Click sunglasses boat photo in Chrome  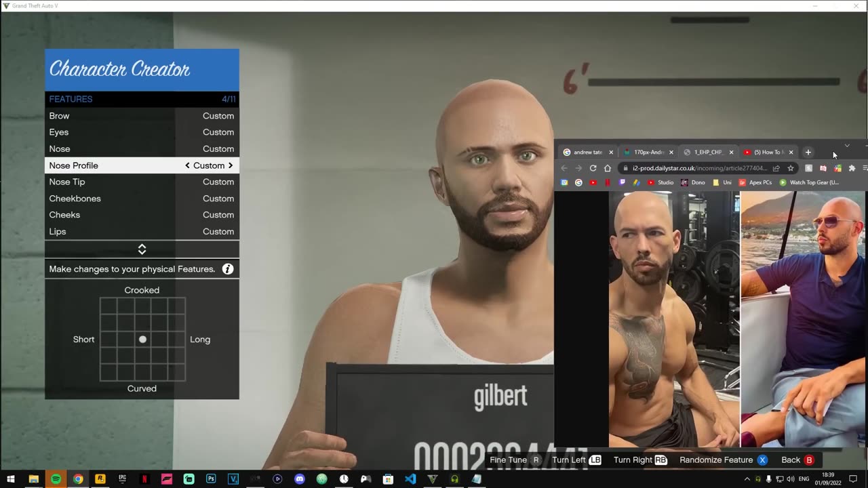[x=804, y=319]
